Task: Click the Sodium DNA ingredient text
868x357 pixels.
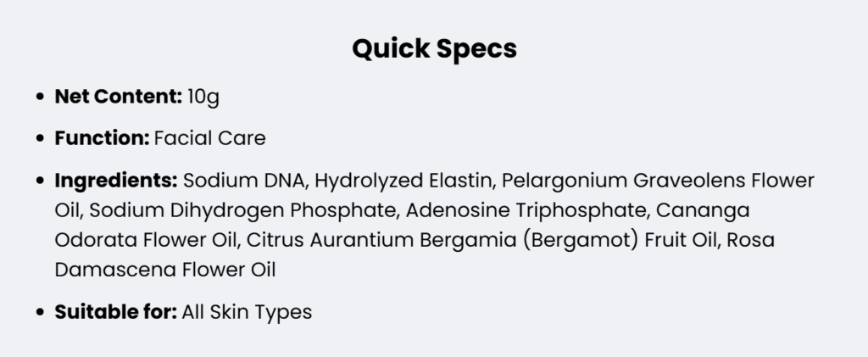Action: [243, 181]
